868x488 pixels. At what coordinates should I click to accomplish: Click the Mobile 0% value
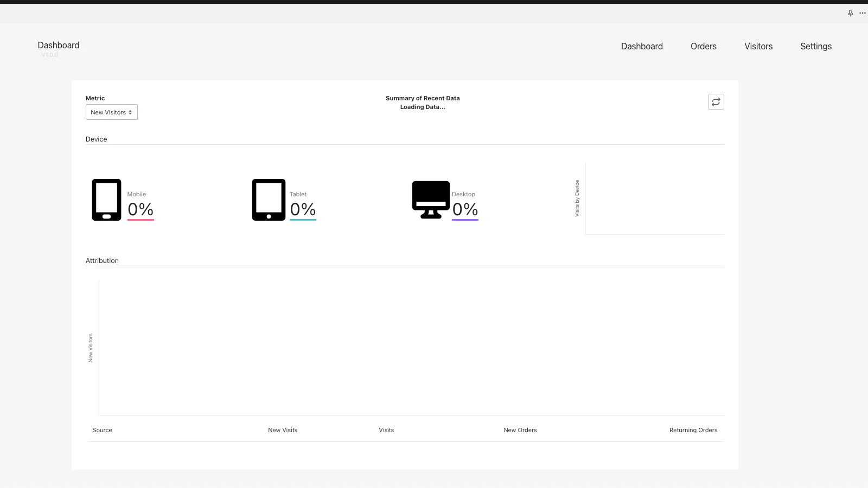pyautogui.click(x=141, y=209)
